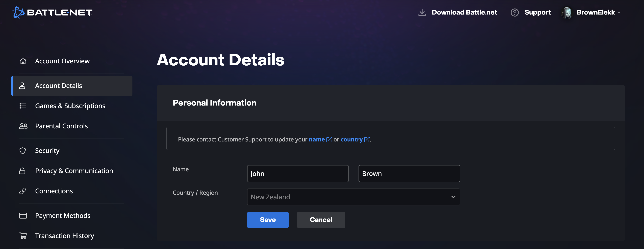Click the Support question mark icon
This screenshot has width=644, height=249.
coord(515,13)
